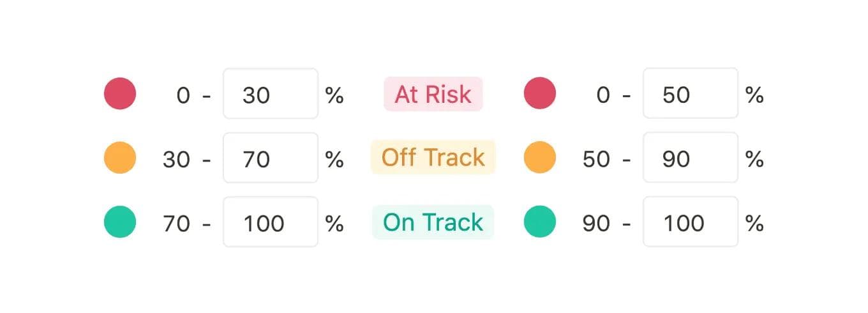This screenshot has height=313, width=868.
Task: Pick the orange circle beside 50 - 90 range
Action: tap(540, 158)
